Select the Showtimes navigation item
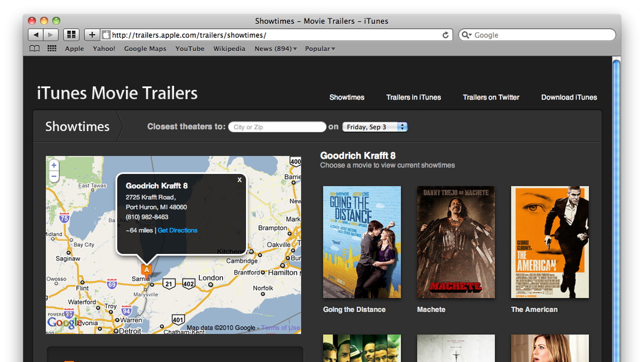The image size is (644, 362). tap(346, 98)
